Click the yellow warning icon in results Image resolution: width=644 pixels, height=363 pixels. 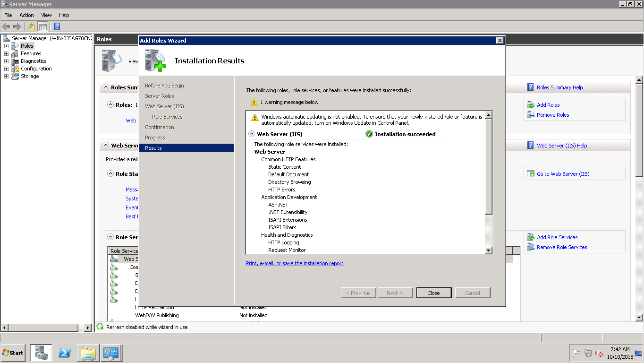(255, 117)
